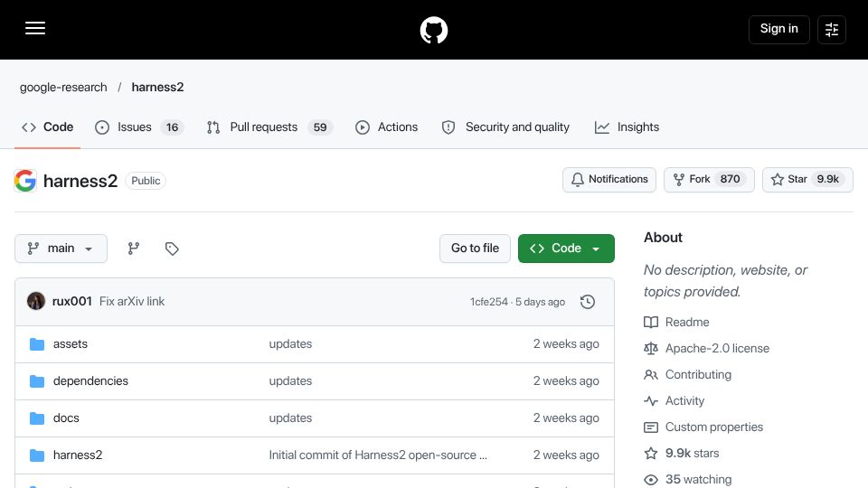Open the harness2 folder in file list
The width and height of the screenshot is (868, 488).
click(x=78, y=455)
